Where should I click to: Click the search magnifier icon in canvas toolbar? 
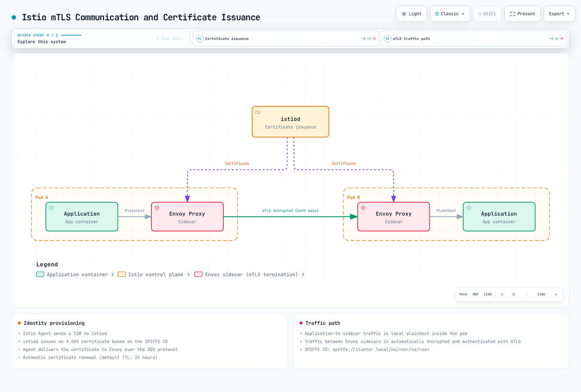tap(502, 294)
